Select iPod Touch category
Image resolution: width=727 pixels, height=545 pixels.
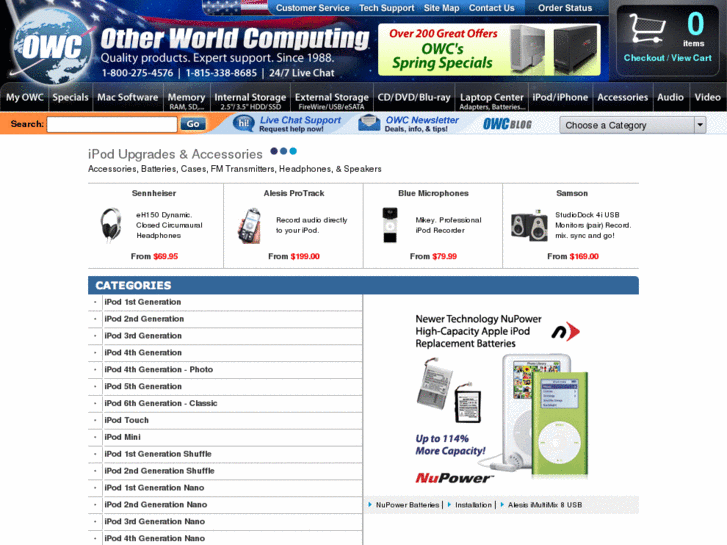click(x=127, y=420)
